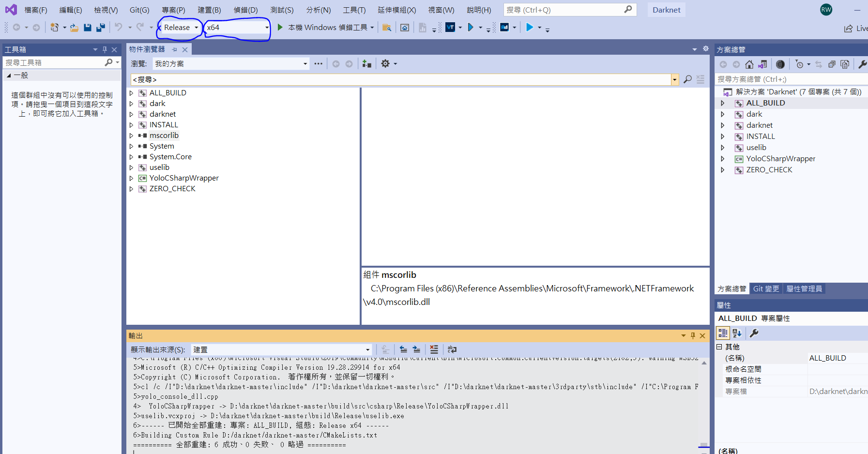Click the pending changes filter clock icon
The width and height of the screenshot is (868, 454).
pos(799,64)
